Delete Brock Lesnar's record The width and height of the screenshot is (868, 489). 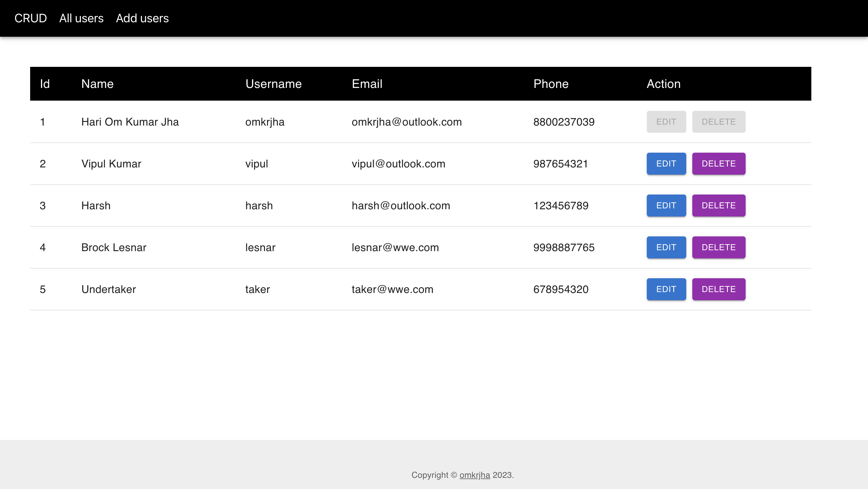719,248
